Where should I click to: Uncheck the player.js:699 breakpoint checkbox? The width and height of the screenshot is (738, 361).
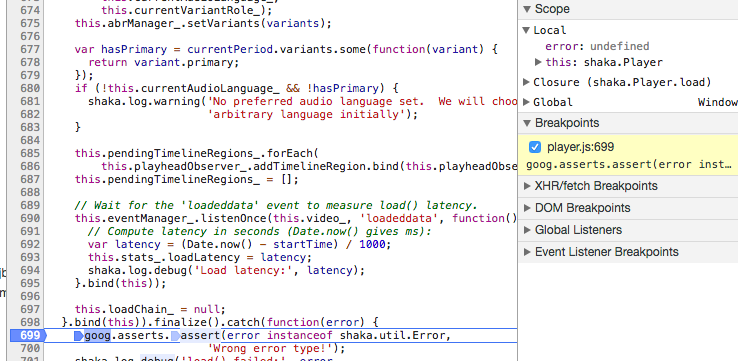[535, 147]
